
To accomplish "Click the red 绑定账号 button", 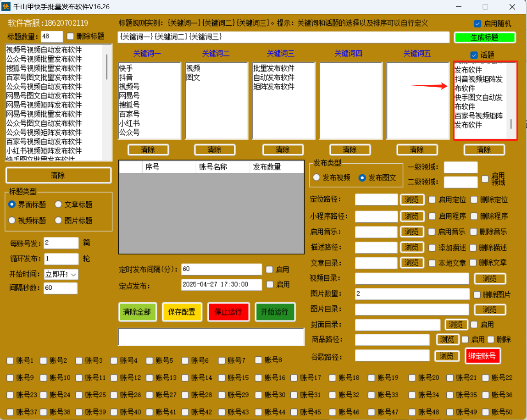I will pyautogui.click(x=482, y=356).
